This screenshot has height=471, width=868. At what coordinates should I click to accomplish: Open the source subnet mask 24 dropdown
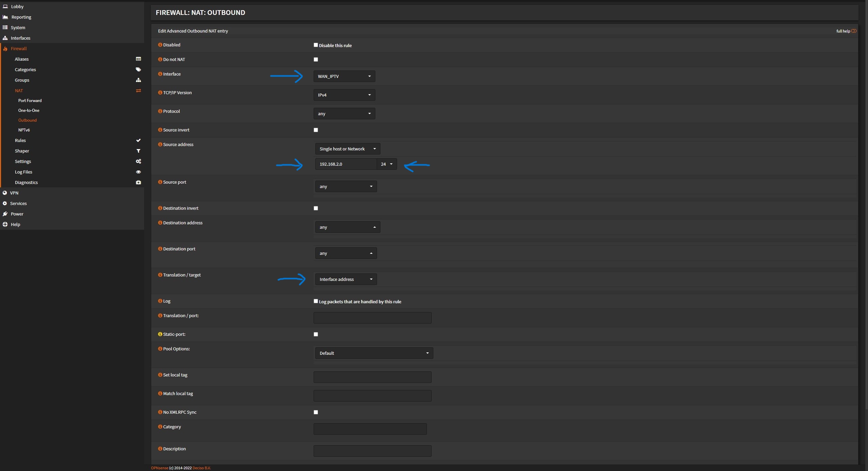387,164
